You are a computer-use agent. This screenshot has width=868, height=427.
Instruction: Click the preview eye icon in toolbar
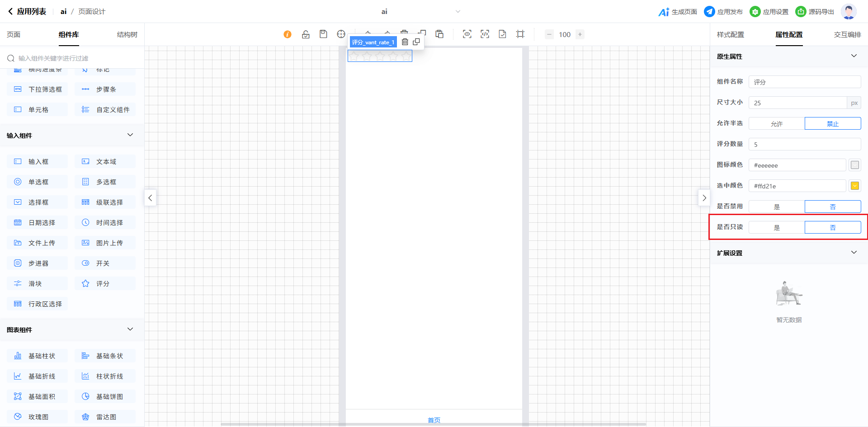pyautogui.click(x=467, y=34)
